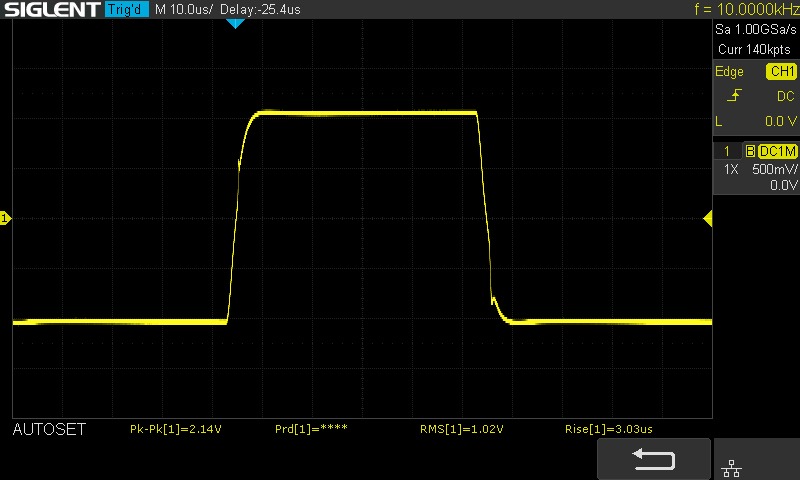800x480 pixels.
Task: Click the 1X probe attenuation label
Action: tap(731, 169)
